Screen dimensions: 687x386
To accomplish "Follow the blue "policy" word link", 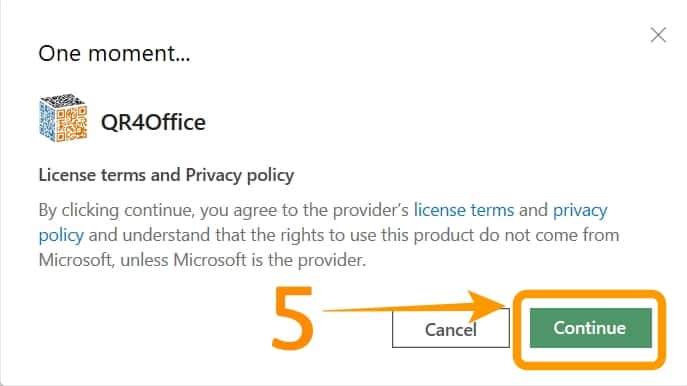I will pyautogui.click(x=61, y=236).
